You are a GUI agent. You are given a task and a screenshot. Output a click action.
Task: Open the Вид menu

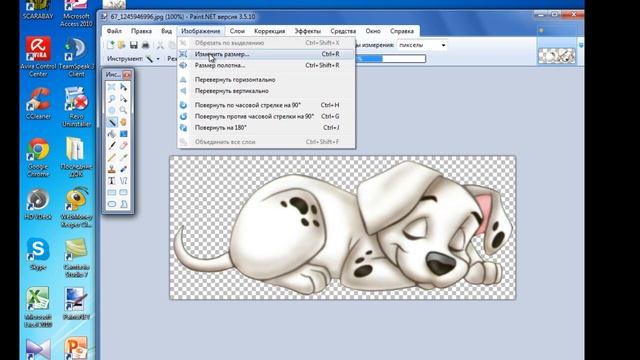(x=166, y=31)
